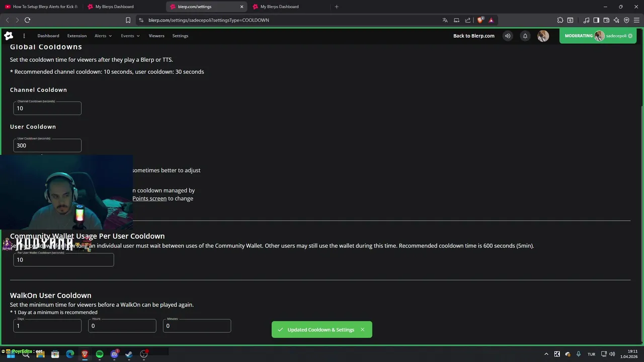This screenshot has height=362, width=644.
Task: Expand the Events dropdown menu
Action: click(130, 36)
